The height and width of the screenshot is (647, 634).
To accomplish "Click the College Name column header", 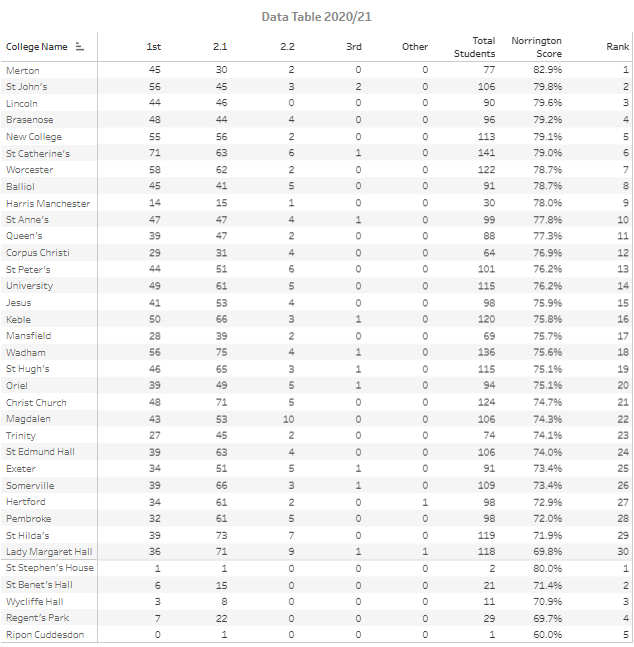I will point(37,47).
